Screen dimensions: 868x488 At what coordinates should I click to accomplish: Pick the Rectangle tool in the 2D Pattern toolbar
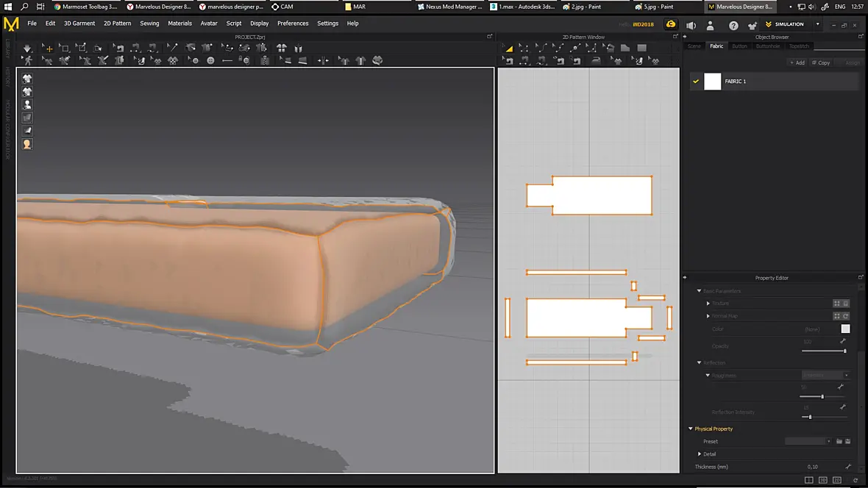tap(641, 48)
